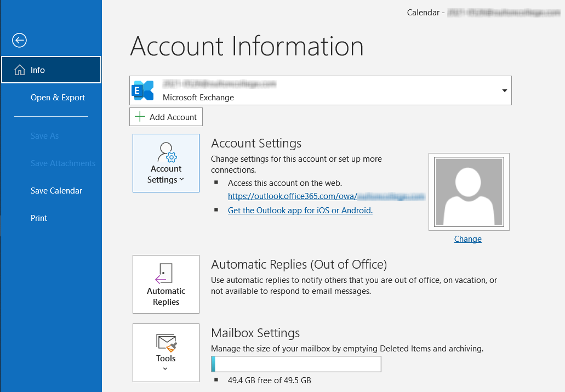Viewport: 565px width, 392px height.
Task: Go to the Print page
Action: [x=39, y=218]
